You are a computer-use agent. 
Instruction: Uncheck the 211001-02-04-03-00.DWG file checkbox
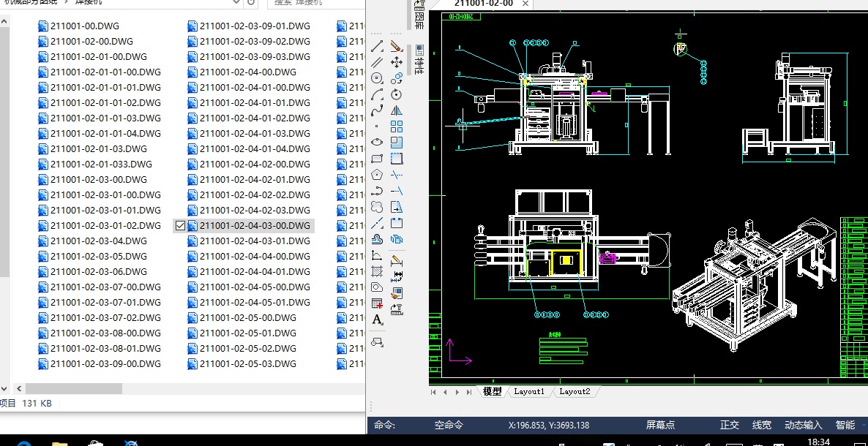180,225
